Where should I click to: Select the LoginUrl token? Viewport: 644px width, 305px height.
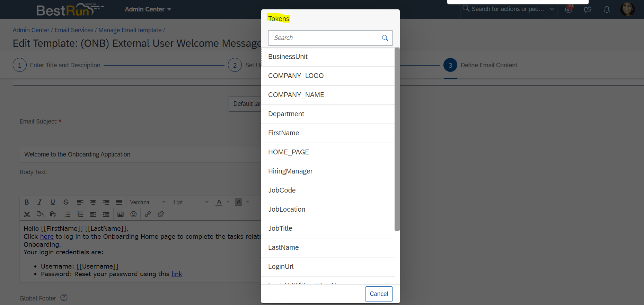328,267
